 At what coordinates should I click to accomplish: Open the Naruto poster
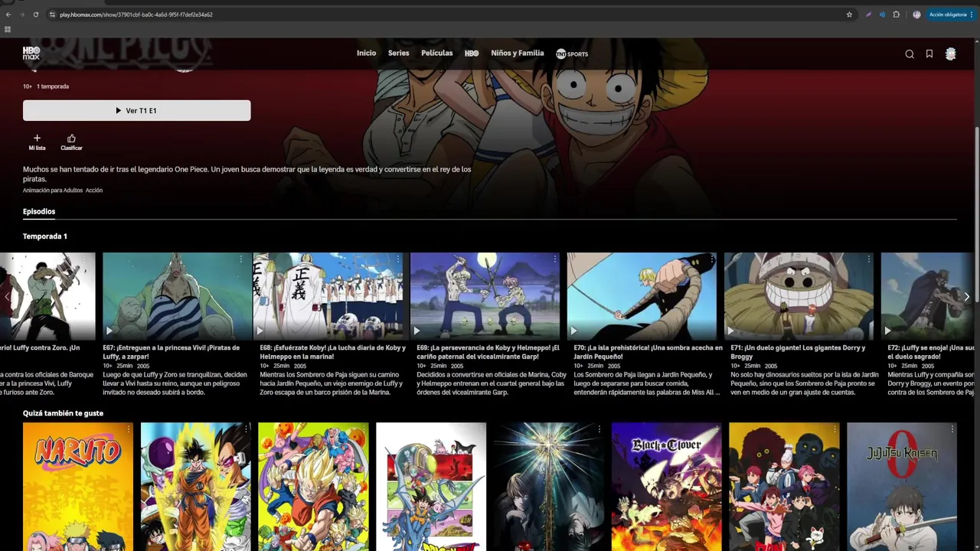(78, 487)
